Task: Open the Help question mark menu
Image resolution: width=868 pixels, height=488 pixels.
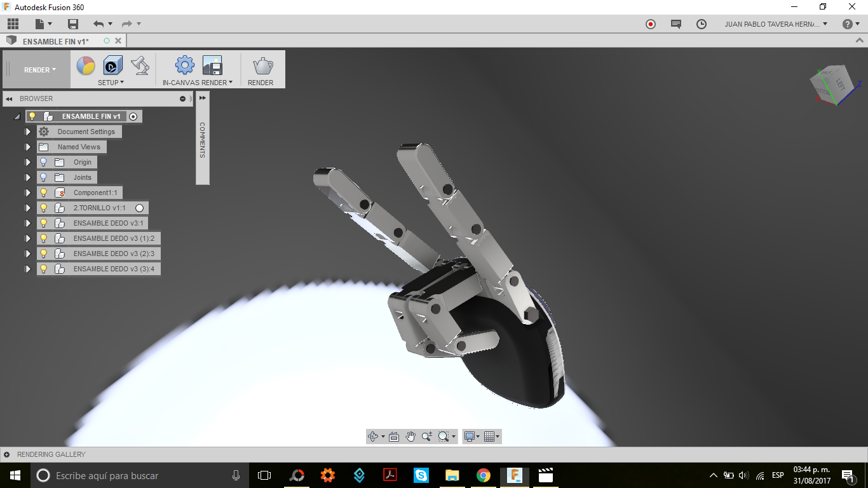Action: 851,24
